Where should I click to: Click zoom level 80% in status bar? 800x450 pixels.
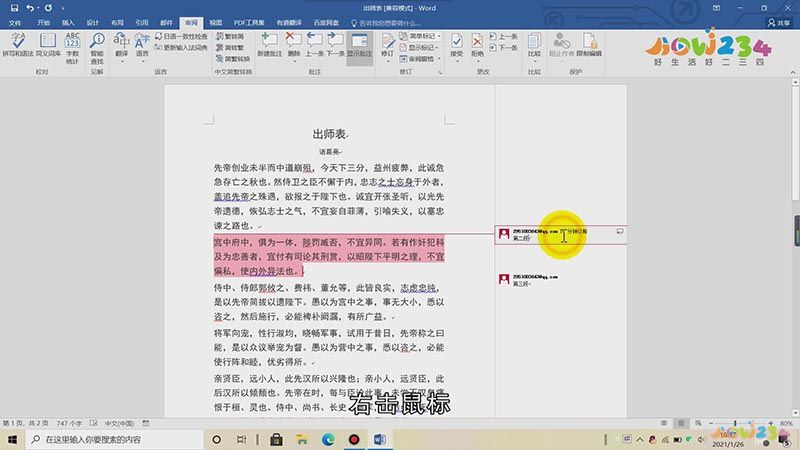click(786, 423)
